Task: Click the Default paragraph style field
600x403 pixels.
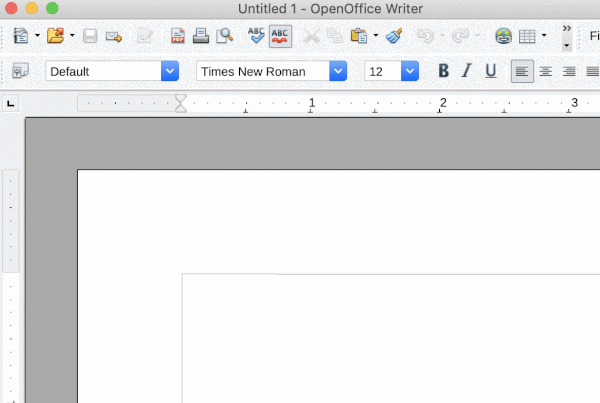Action: [x=103, y=71]
